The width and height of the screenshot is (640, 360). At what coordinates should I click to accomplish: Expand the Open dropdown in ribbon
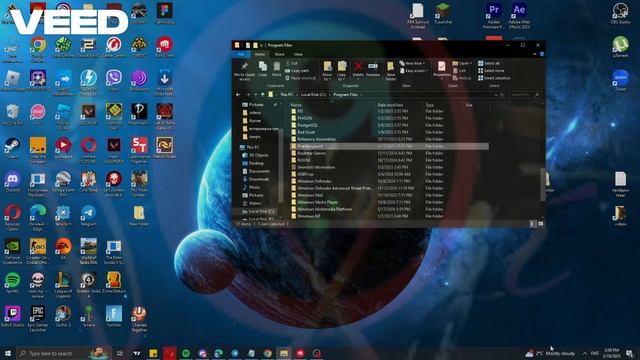(x=462, y=63)
